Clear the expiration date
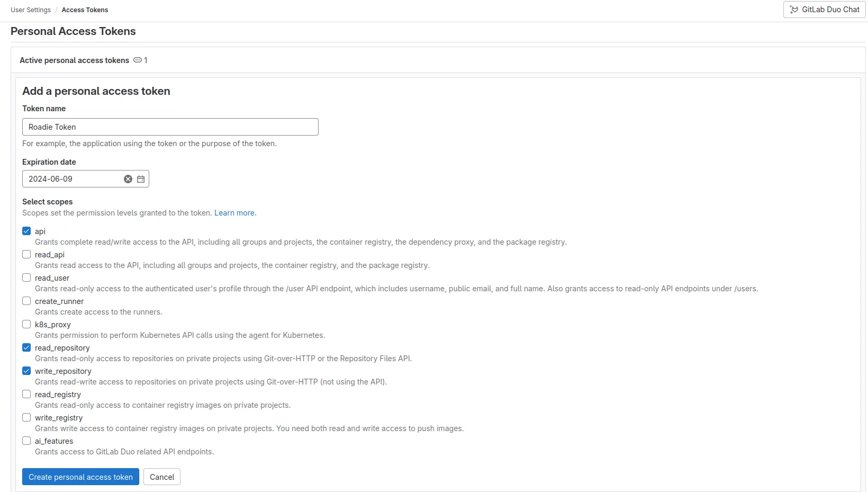Image resolution: width=868 pixels, height=492 pixels. point(127,178)
